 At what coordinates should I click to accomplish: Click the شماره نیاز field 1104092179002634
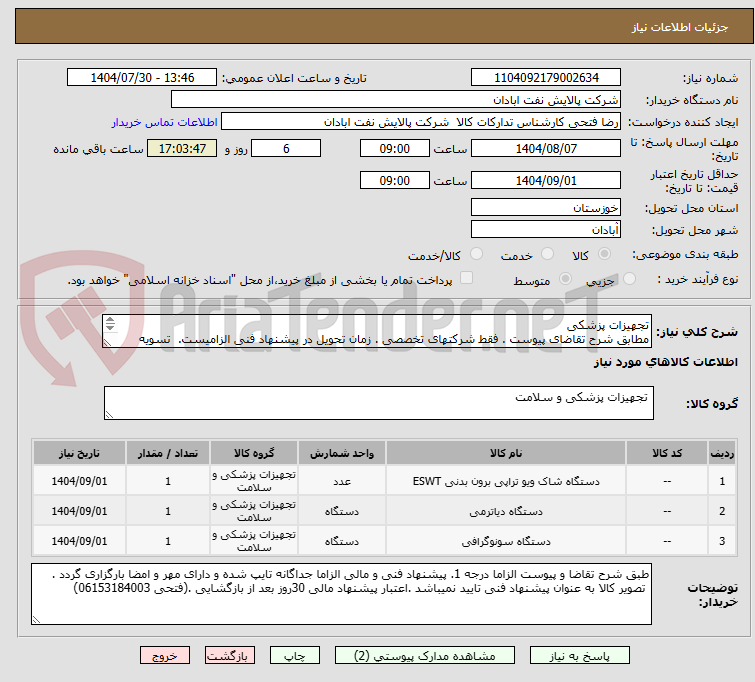[x=546, y=78]
